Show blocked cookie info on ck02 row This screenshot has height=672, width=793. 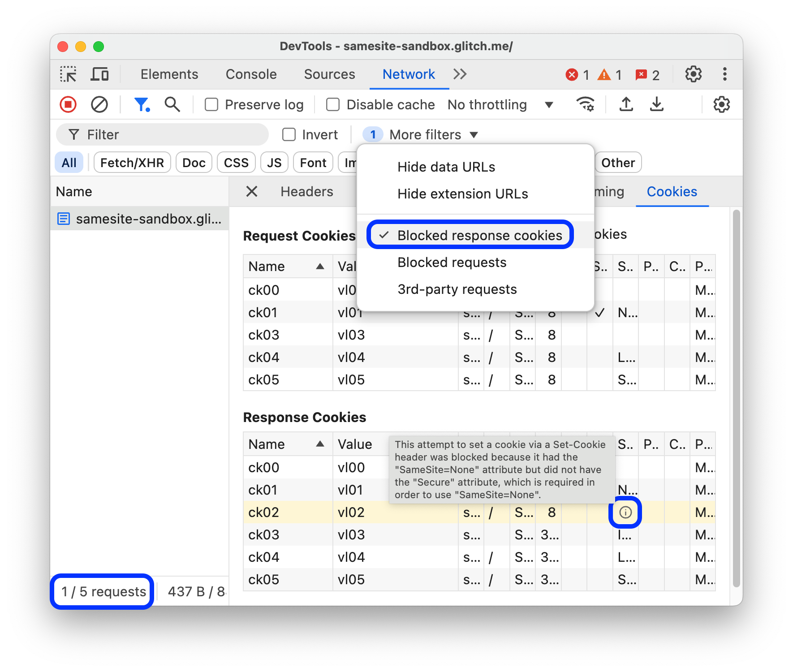(625, 513)
